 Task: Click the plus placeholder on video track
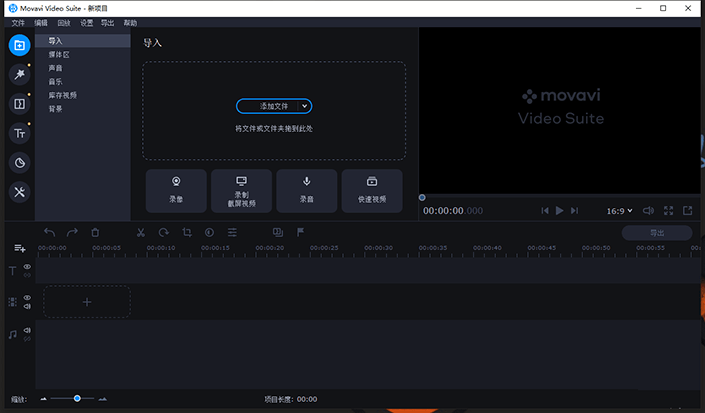pyautogui.click(x=87, y=302)
